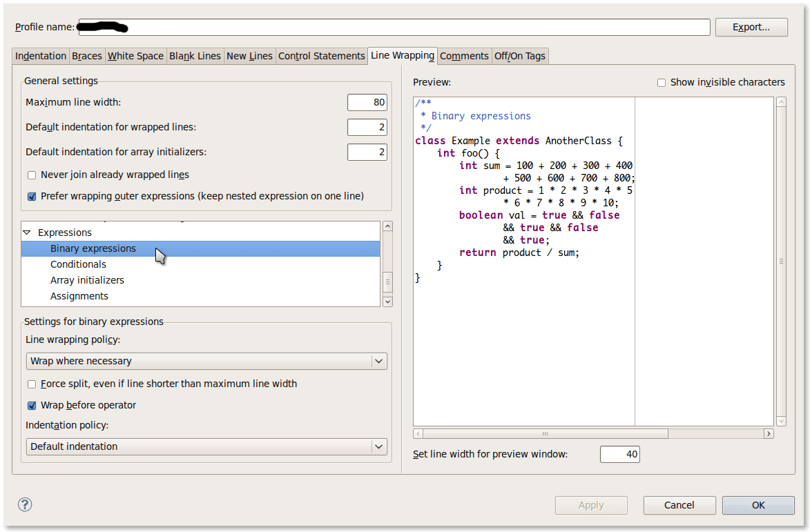Go to the New Lines tab
This screenshot has height=532, width=810.
[x=249, y=56]
